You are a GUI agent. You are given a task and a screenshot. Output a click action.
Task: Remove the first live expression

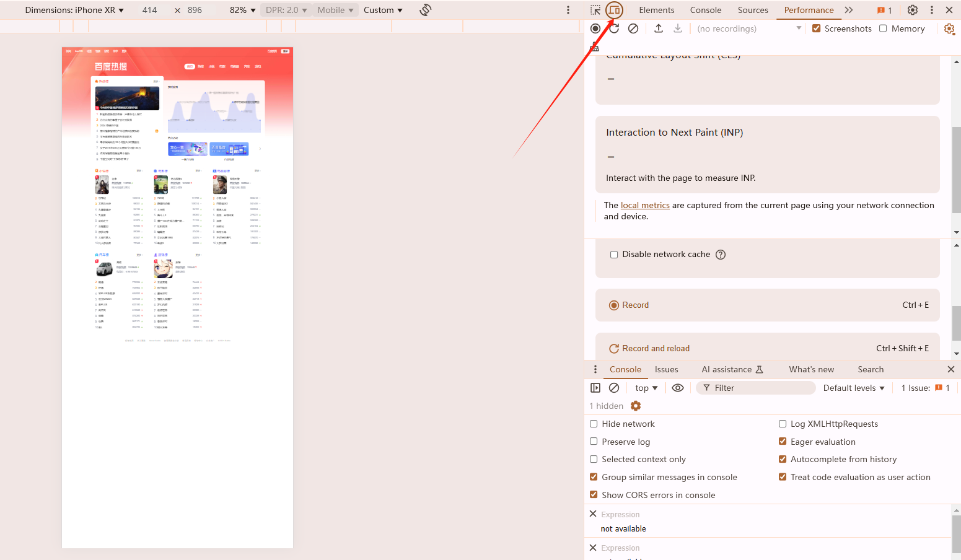click(593, 514)
